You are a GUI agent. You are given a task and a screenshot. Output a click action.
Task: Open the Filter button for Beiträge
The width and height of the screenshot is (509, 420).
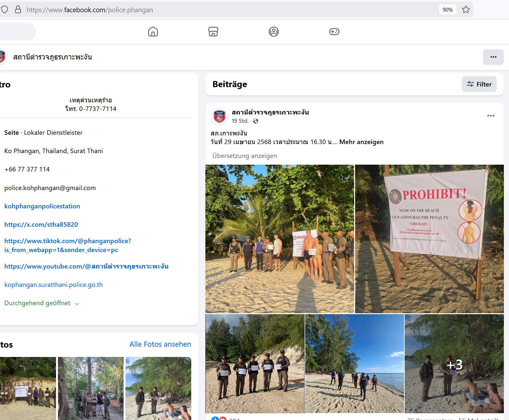click(479, 84)
